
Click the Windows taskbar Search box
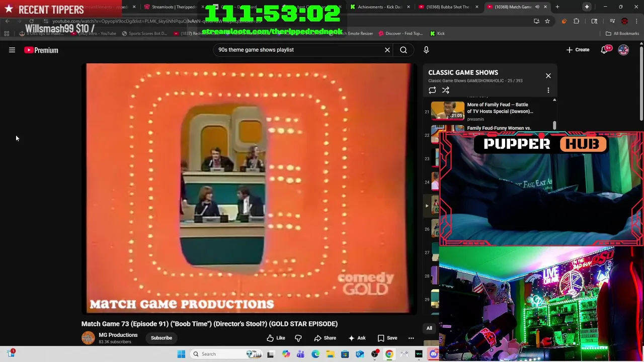point(226,354)
